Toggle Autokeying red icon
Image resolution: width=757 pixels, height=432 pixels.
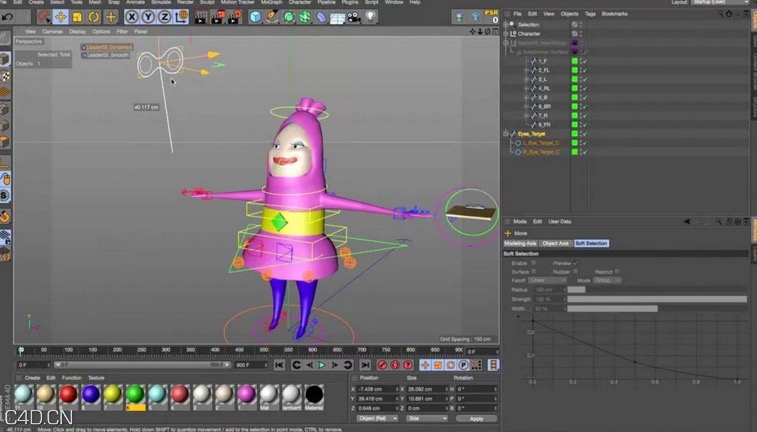point(395,365)
